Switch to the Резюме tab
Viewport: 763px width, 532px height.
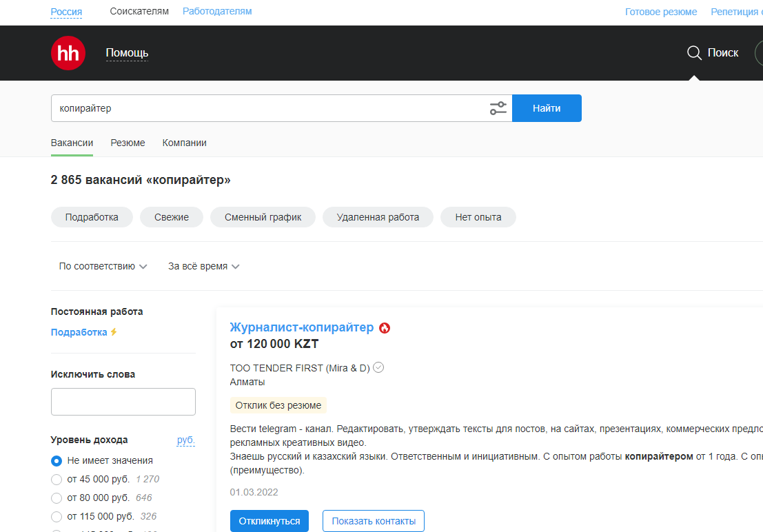pyautogui.click(x=128, y=143)
